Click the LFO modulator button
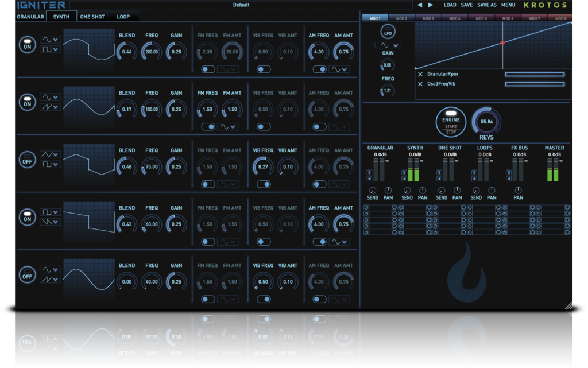The width and height of the screenshot is (588, 368). click(x=388, y=32)
